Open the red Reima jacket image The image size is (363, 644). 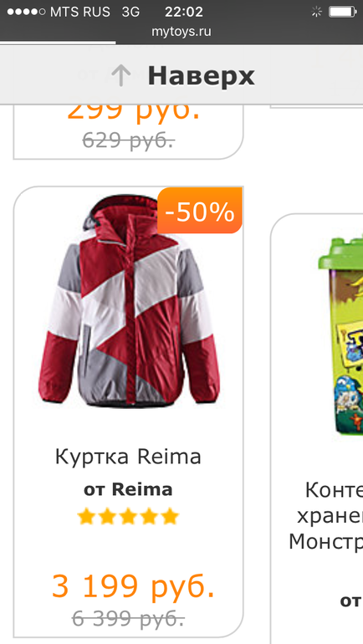[129, 302]
